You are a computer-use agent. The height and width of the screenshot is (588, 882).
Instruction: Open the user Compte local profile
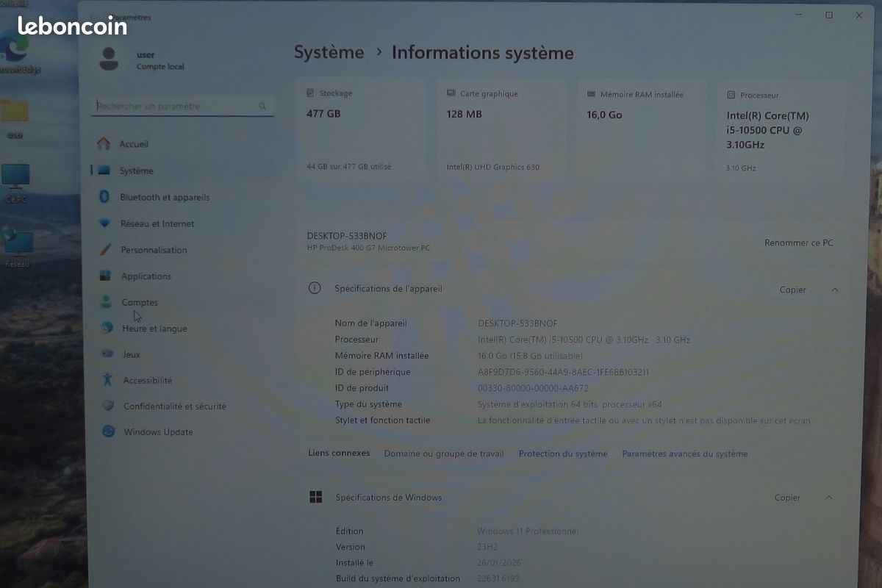point(142,60)
